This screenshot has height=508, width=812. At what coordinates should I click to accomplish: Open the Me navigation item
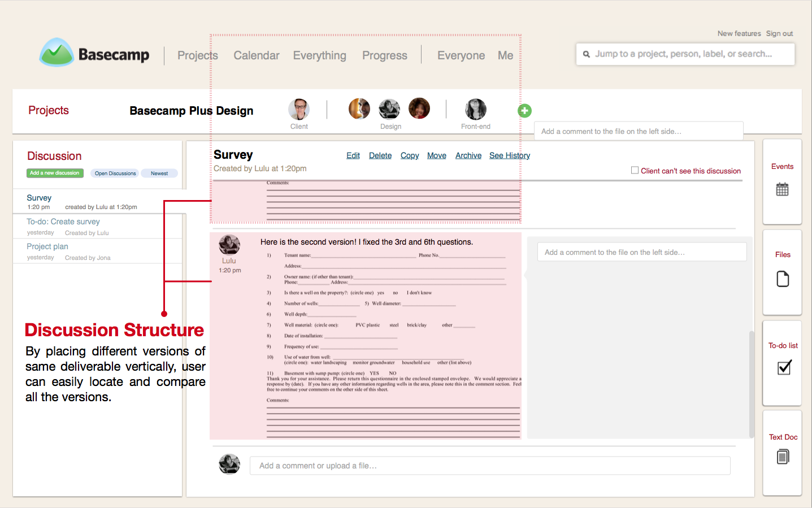[x=505, y=55]
